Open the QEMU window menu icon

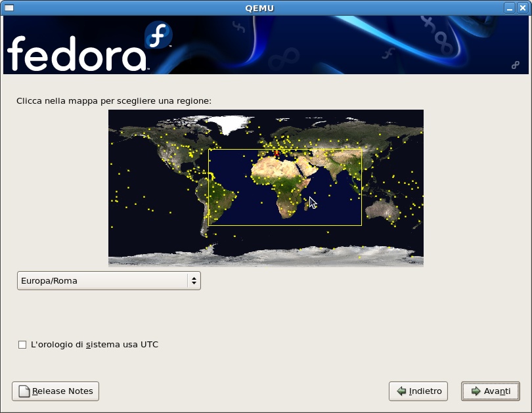pyautogui.click(x=9, y=8)
